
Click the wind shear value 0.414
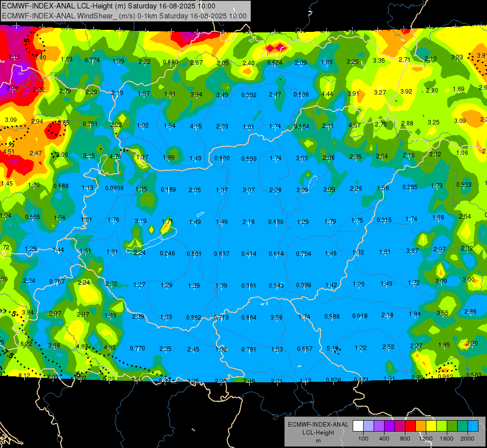pos(249,254)
